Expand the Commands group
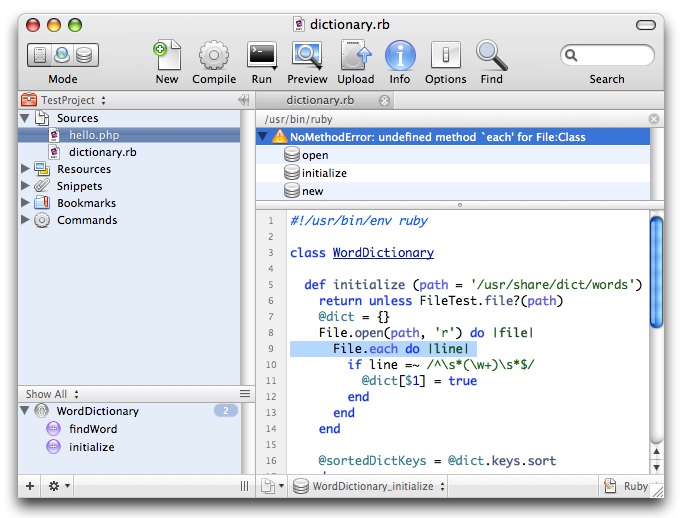 point(25,220)
